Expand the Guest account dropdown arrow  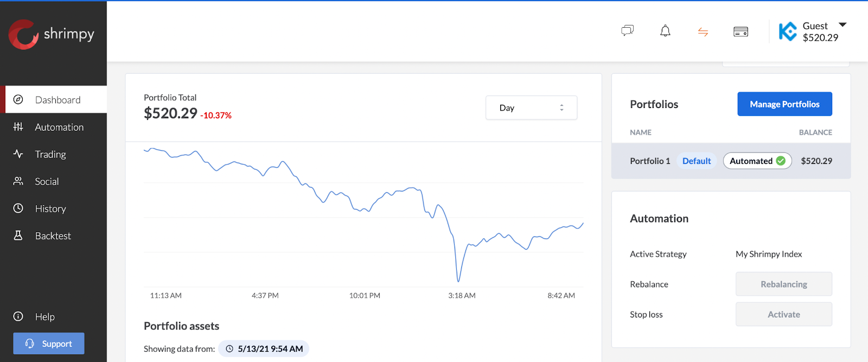pos(843,25)
